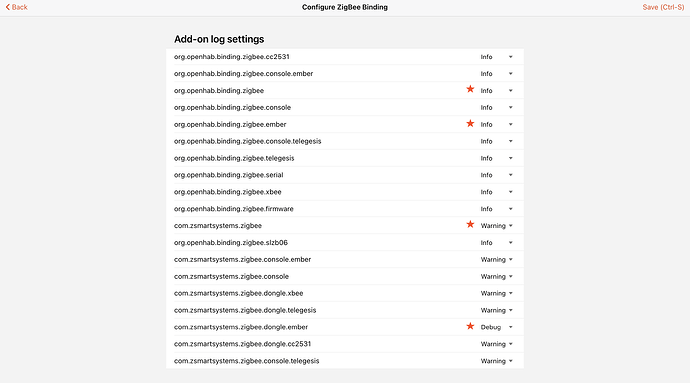Select the com.zsmartsystems.zigbee.dongle.cc2531 logger name
This screenshot has height=383, width=690.
(242, 344)
